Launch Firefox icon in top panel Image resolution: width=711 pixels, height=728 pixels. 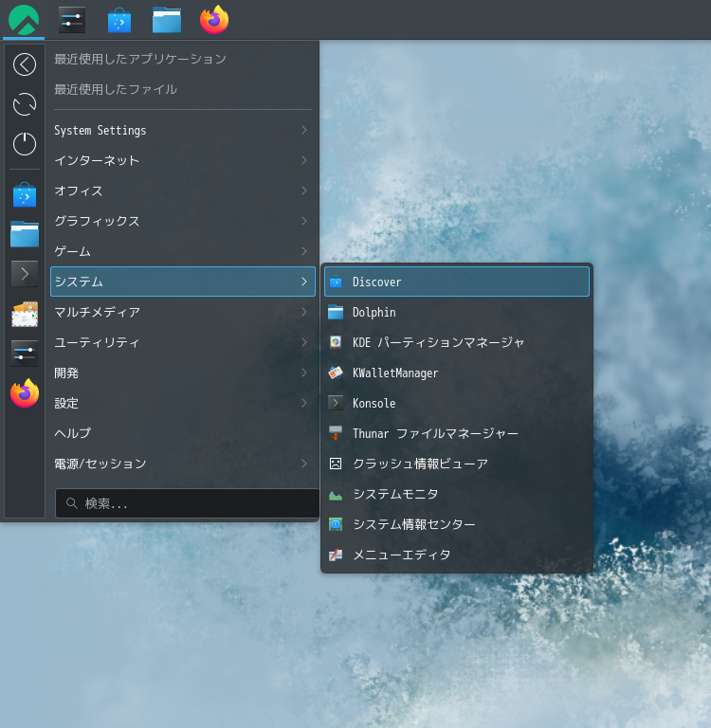coord(214,20)
